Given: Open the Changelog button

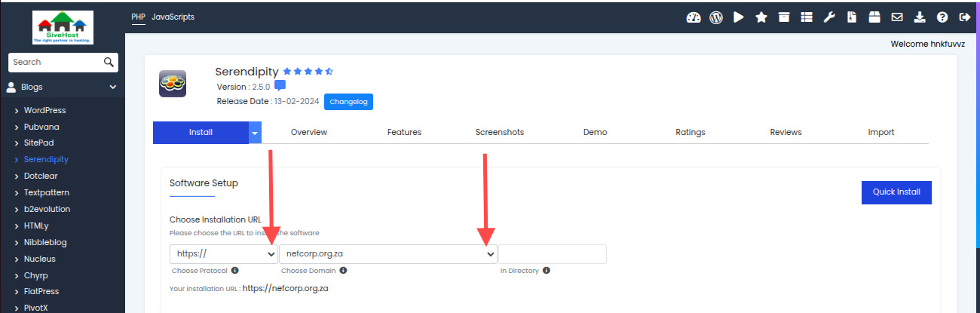Looking at the screenshot, I should click(348, 101).
